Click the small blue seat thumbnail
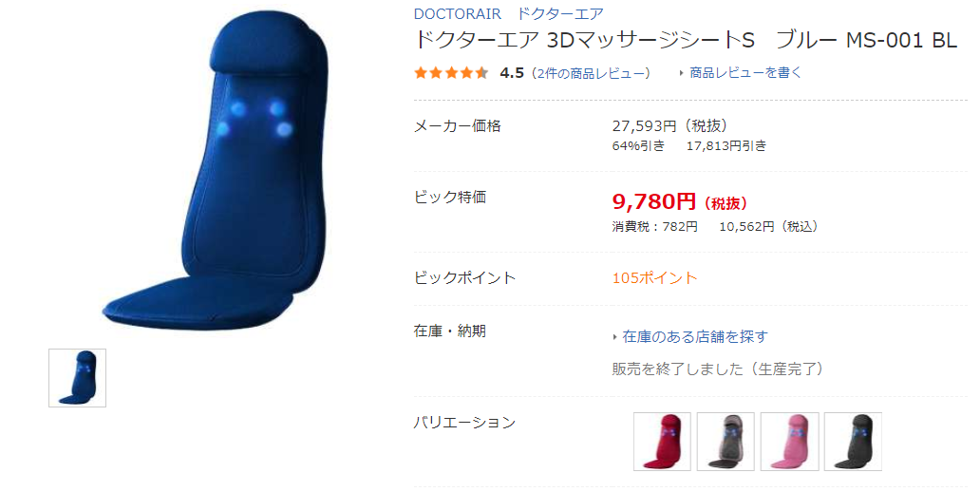The width and height of the screenshot is (980, 492). pyautogui.click(x=78, y=378)
